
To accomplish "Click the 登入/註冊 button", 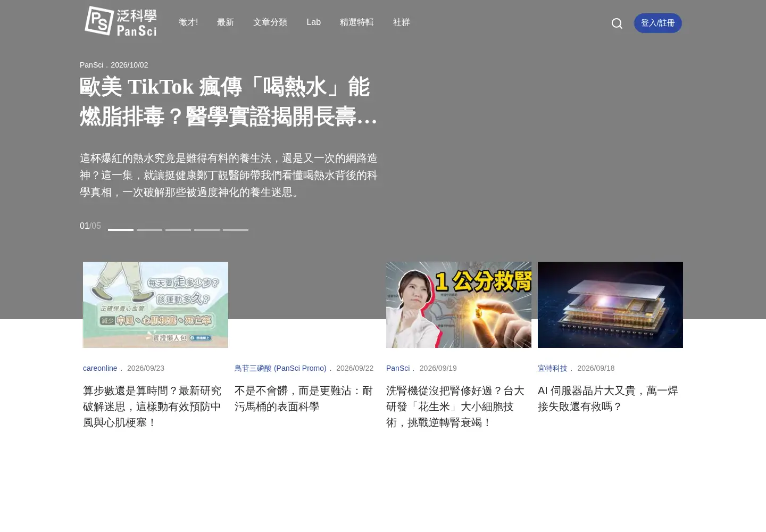I will coord(658,23).
